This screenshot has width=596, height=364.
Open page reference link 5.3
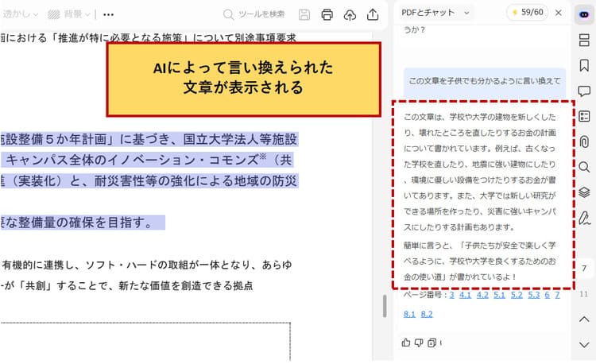[x=534, y=295]
